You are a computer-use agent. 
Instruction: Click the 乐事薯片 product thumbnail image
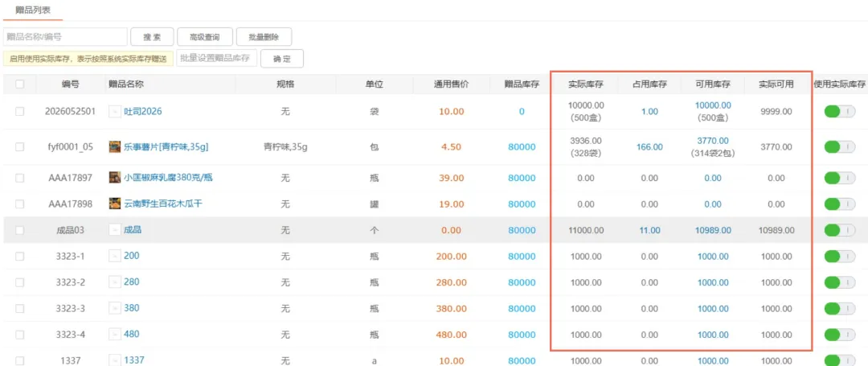pyautogui.click(x=115, y=146)
